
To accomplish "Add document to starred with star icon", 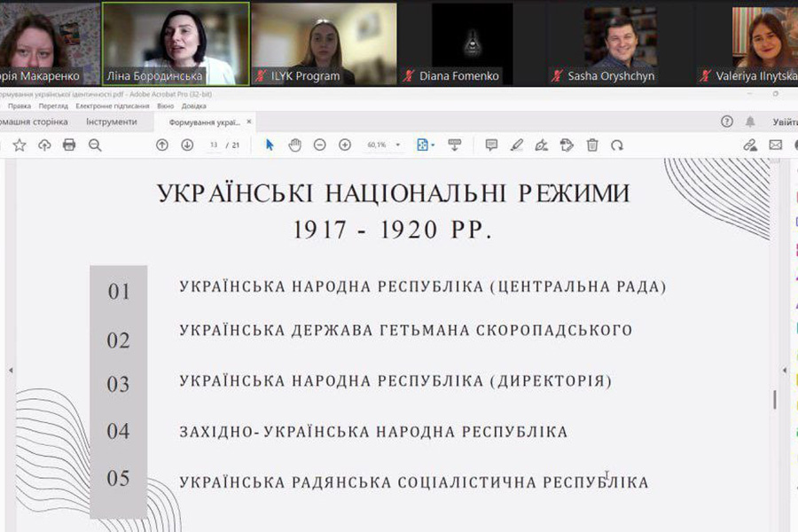I will (20, 145).
